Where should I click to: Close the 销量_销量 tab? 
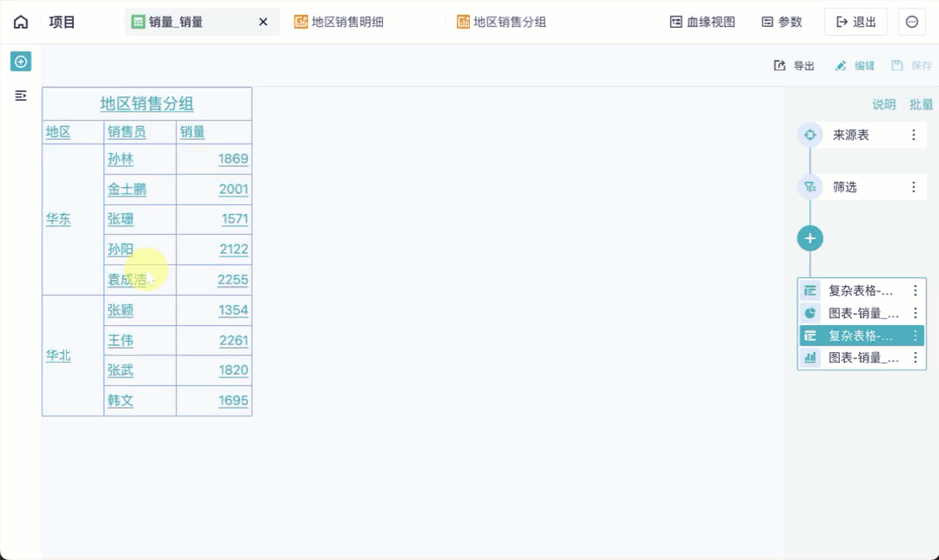click(263, 22)
